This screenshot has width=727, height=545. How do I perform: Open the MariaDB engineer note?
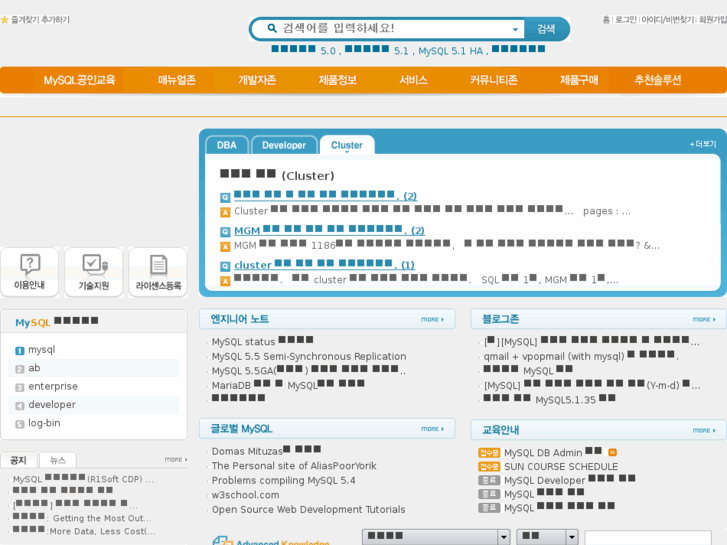[x=288, y=385]
